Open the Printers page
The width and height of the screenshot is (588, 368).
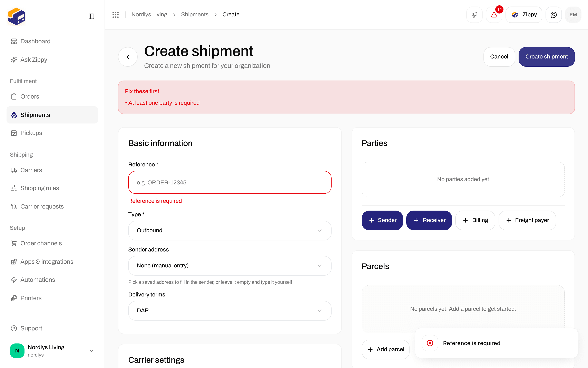coord(52,298)
